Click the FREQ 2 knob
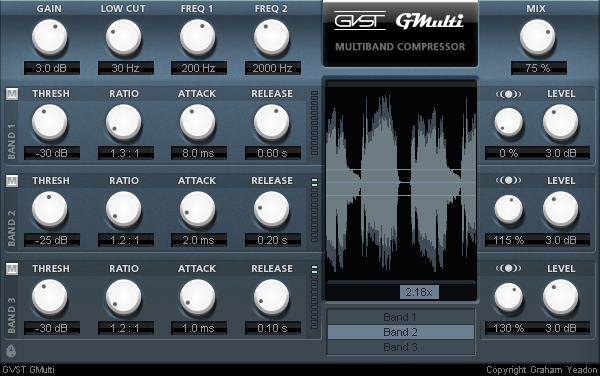This screenshot has height=376, width=600. tap(272, 37)
